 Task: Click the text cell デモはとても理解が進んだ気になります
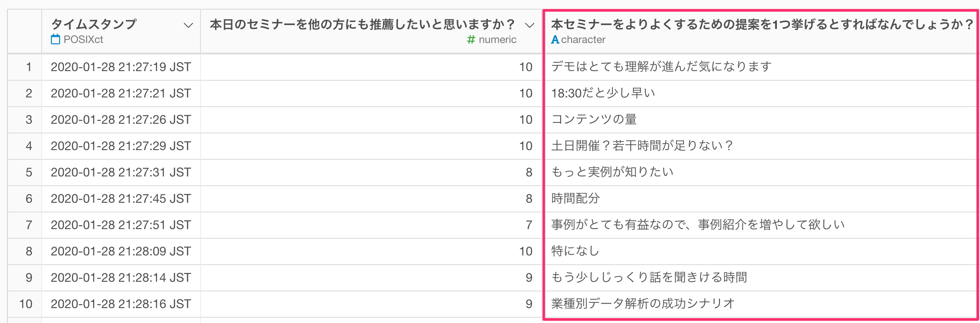(x=661, y=67)
